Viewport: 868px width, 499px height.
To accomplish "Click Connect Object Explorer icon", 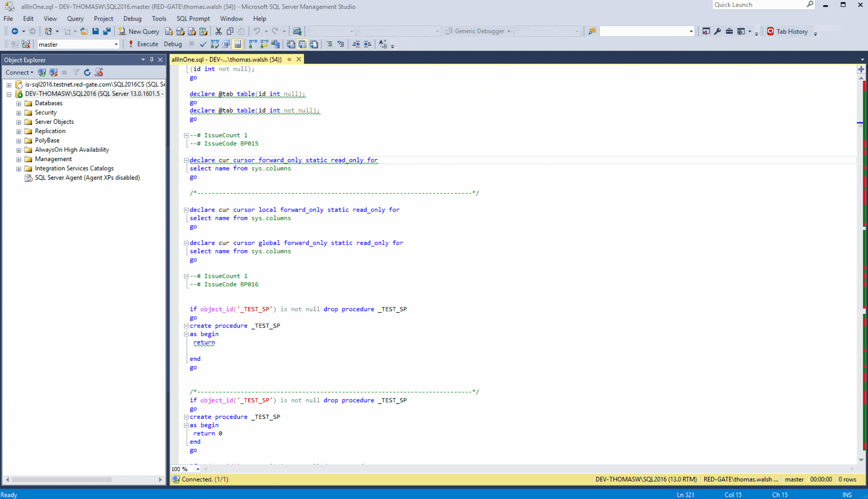I will click(x=42, y=72).
